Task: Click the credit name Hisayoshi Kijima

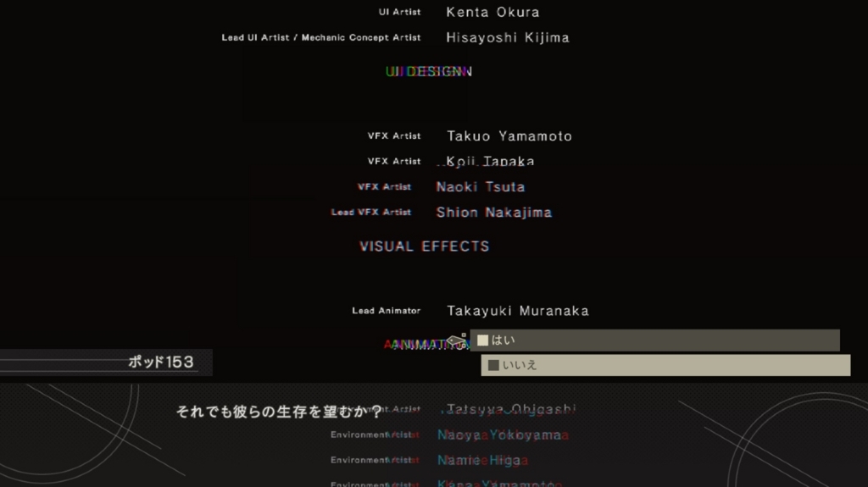Action: pos(508,37)
